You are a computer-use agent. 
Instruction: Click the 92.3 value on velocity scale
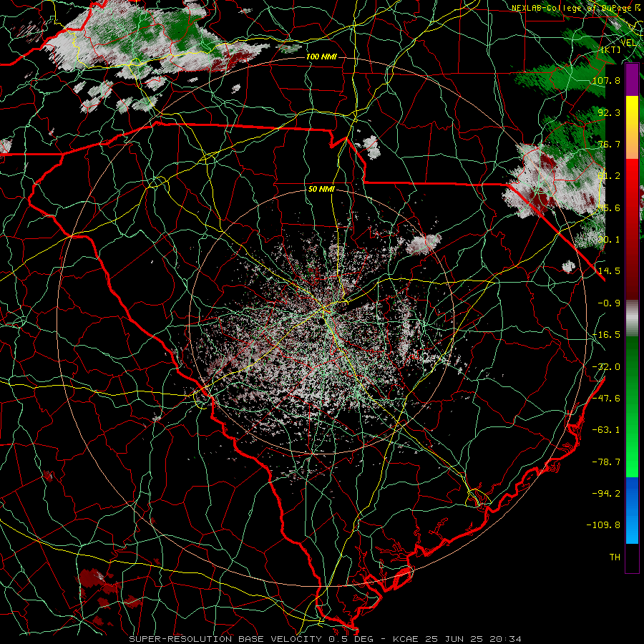point(609,112)
